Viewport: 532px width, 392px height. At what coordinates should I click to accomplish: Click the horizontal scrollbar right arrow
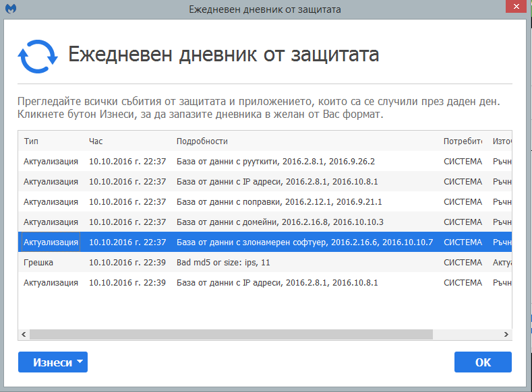point(506,334)
